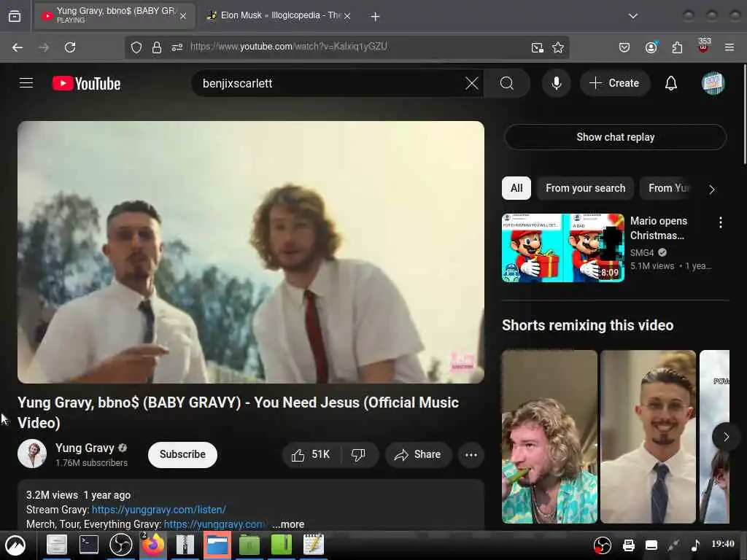Open the music note tray icon
Viewport: 747px width, 560px height.
695,545
